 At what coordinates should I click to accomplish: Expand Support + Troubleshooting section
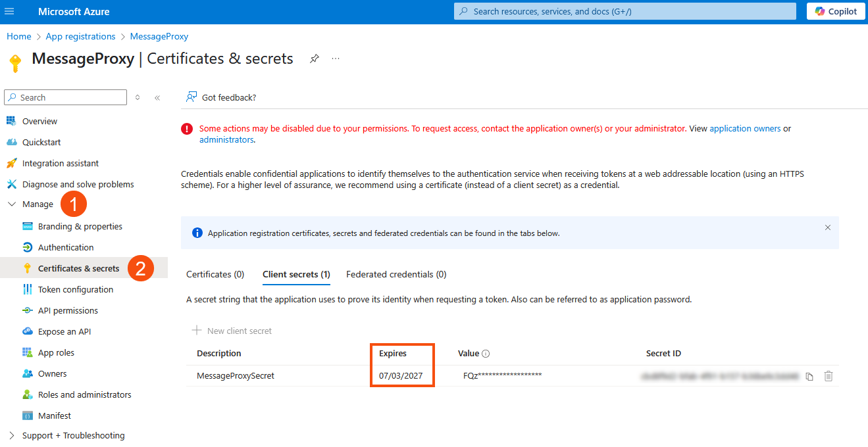12,435
